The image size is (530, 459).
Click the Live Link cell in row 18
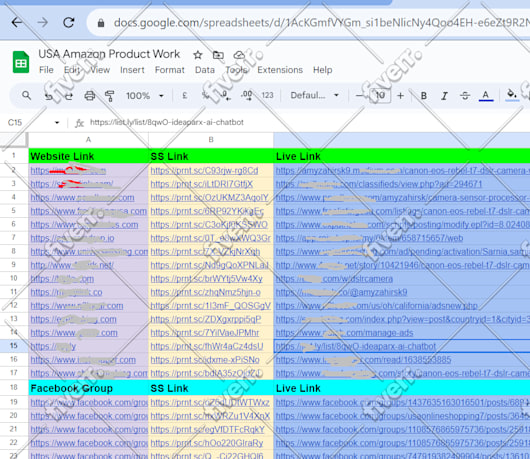click(402, 388)
